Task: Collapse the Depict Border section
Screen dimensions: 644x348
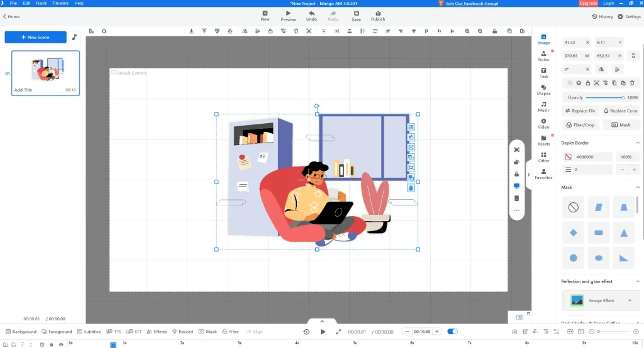Action: 638,143
